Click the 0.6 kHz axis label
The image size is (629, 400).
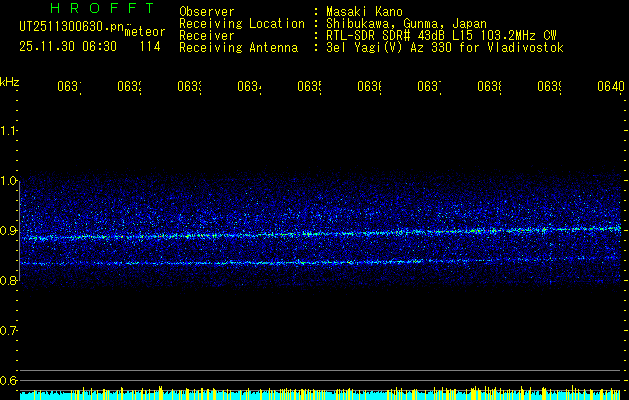[8, 380]
